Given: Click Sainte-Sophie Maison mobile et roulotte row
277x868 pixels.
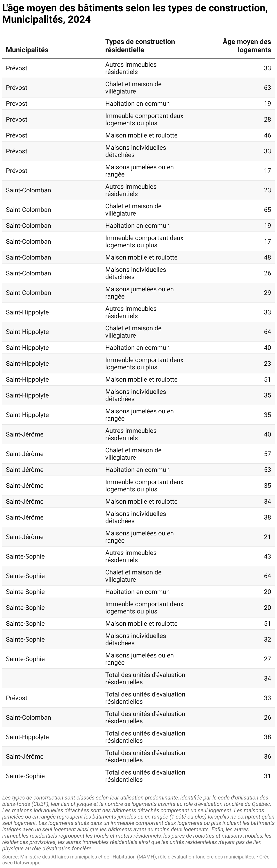Looking at the screenshot, I should [x=138, y=624].
